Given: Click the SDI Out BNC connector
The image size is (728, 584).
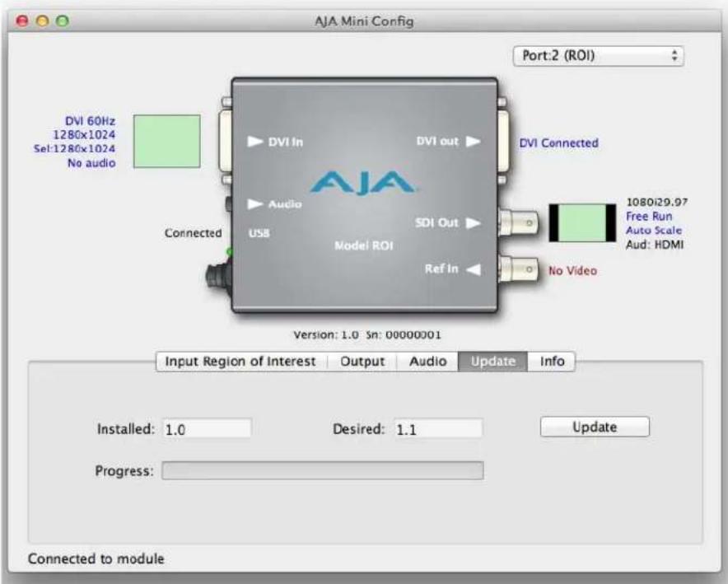Looking at the screenshot, I should click(x=519, y=223).
